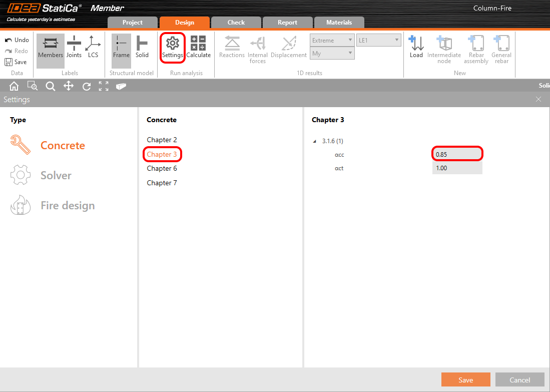Switch to Solid structural model
This screenshot has width=550, height=392.
coord(142,47)
